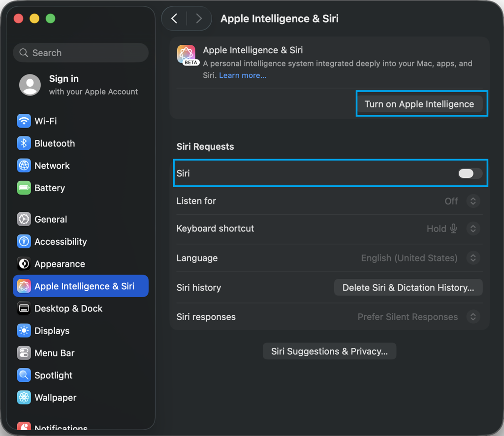
Task: Click the Desktop & Dock icon
Action: point(24,308)
